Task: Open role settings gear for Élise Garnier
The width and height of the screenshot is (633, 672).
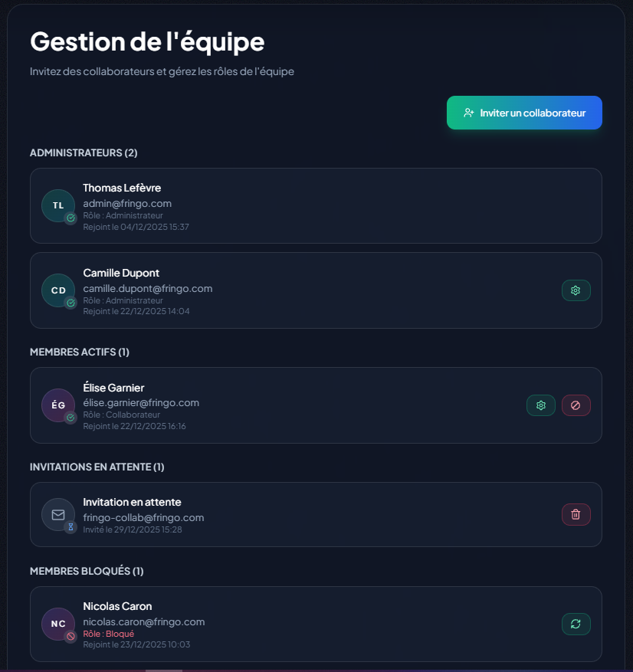Action: pos(540,405)
